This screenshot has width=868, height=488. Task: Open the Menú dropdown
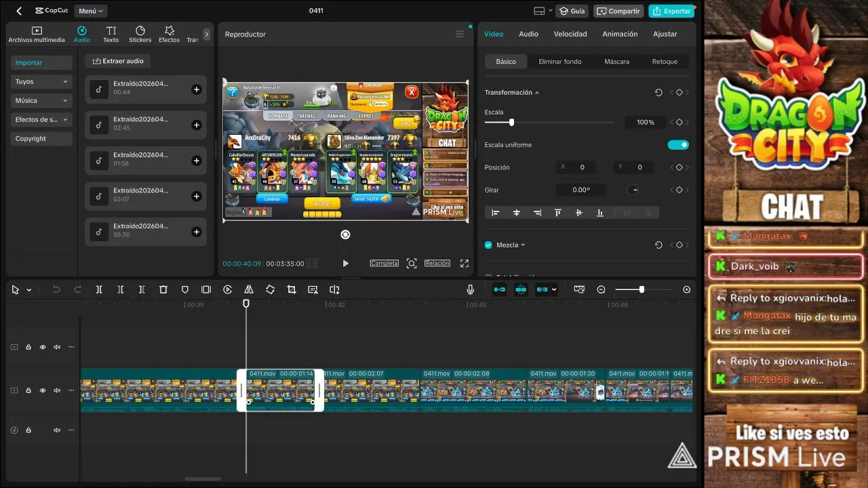point(91,11)
